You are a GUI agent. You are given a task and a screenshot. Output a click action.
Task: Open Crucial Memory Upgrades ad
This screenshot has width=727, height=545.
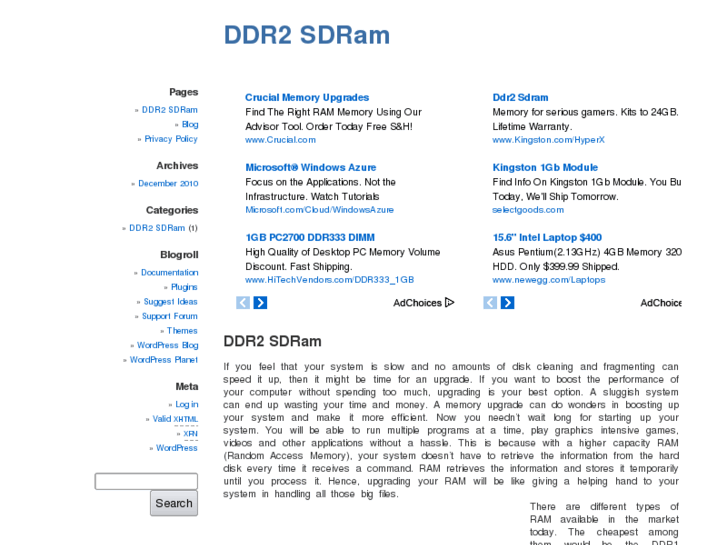[x=307, y=98]
